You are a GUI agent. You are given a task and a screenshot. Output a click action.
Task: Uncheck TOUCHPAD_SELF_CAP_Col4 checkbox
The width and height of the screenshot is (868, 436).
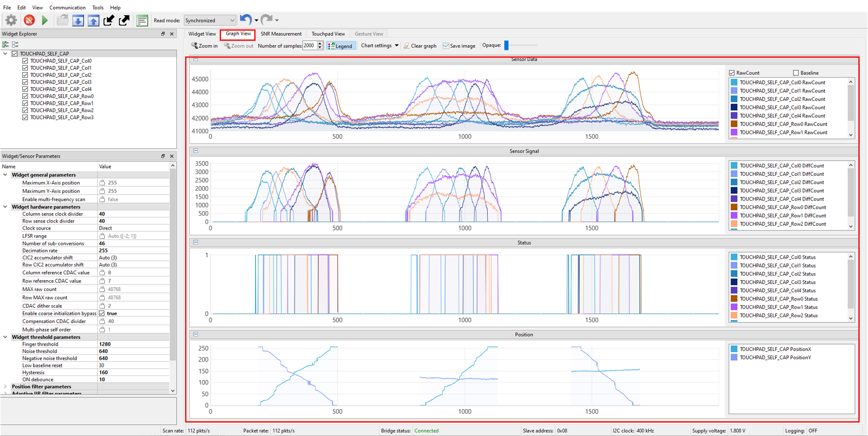coord(25,89)
